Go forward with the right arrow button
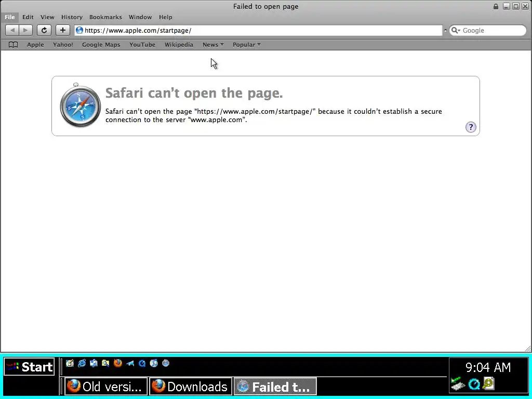This screenshot has width=532, height=399. (x=26, y=30)
